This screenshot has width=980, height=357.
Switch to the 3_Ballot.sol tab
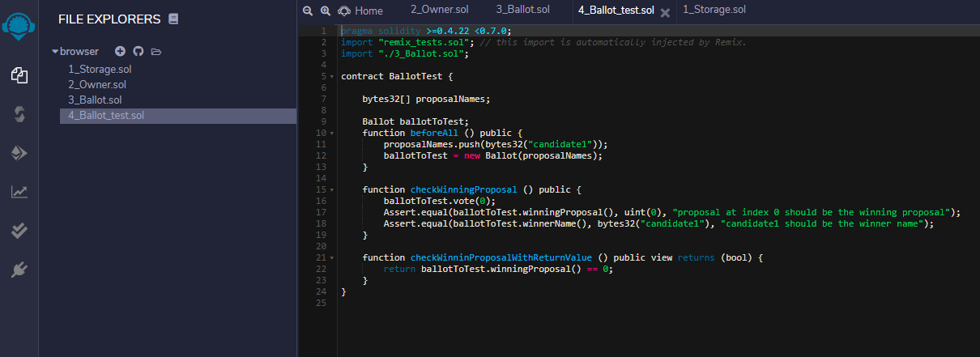522,10
